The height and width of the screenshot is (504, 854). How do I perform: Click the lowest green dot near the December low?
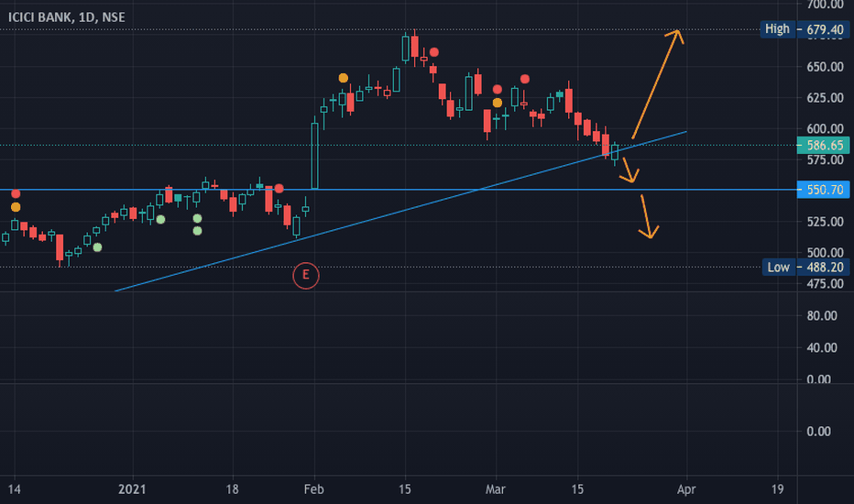[x=97, y=247]
